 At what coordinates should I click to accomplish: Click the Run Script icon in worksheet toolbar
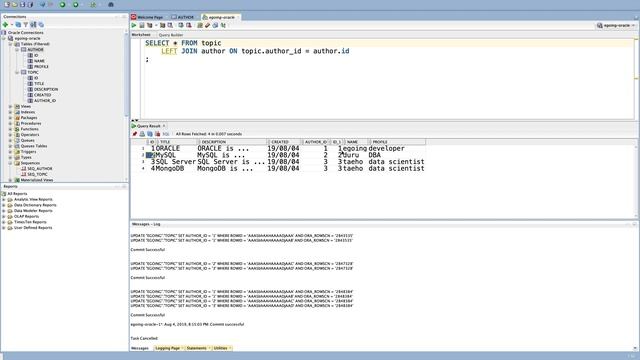pos(142,25)
